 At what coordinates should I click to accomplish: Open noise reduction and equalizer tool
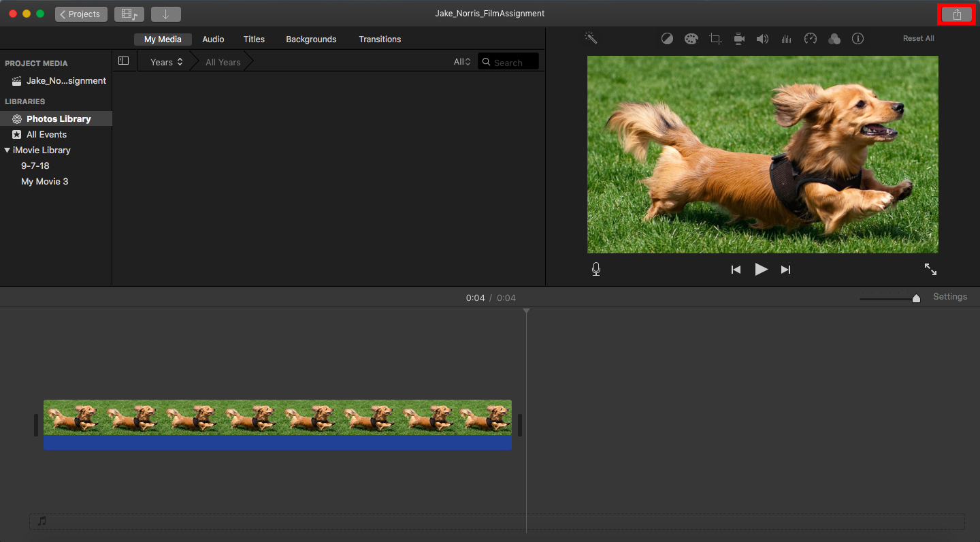click(x=786, y=39)
